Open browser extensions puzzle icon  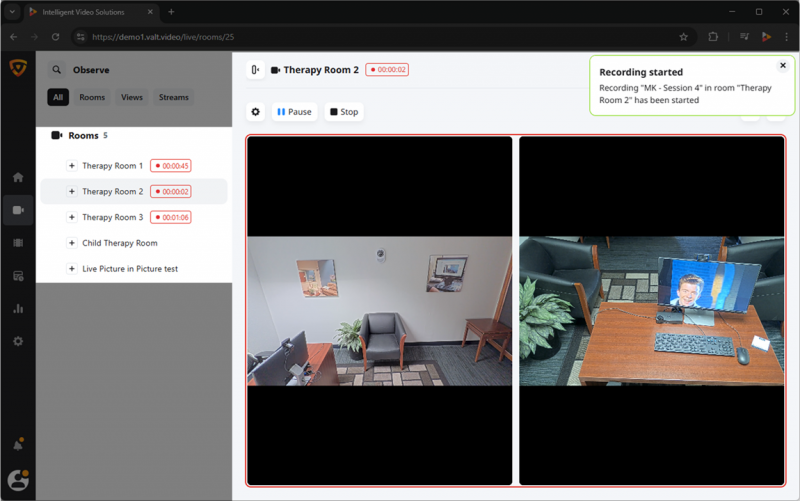(713, 37)
